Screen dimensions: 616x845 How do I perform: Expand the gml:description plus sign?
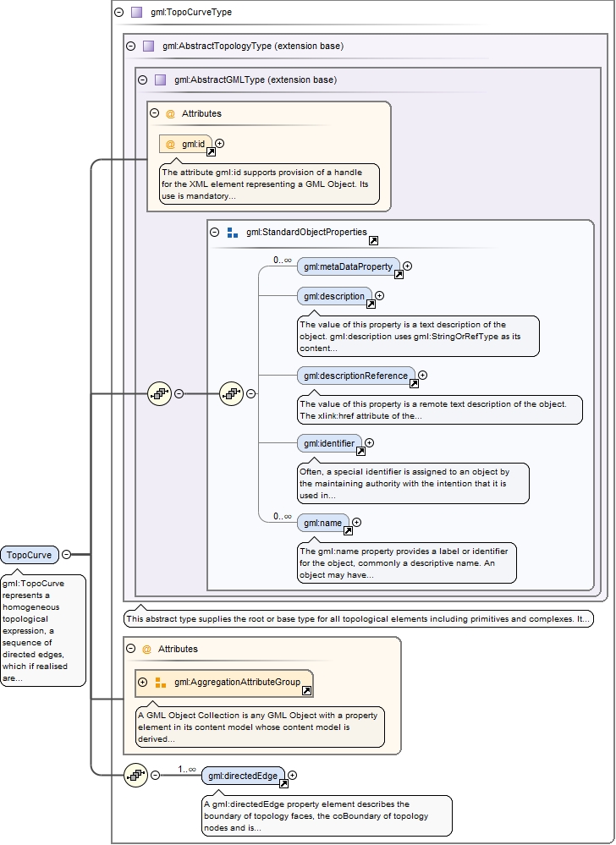tap(379, 295)
